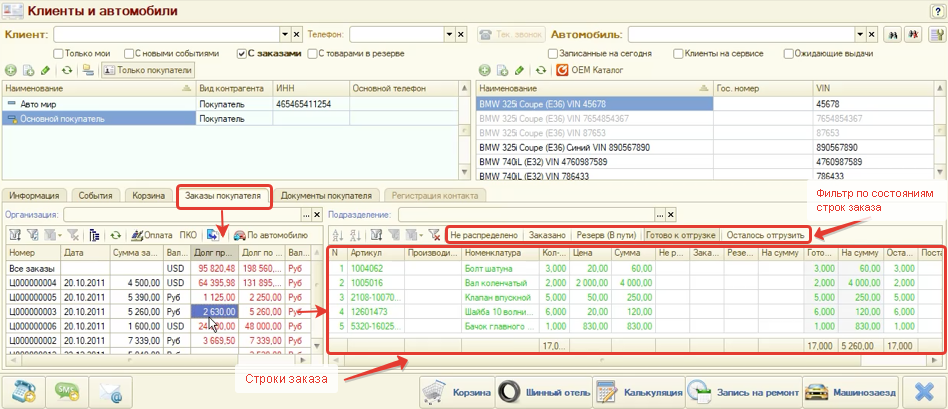Add a new car with green plus icon
948x409 pixels.
484,71
